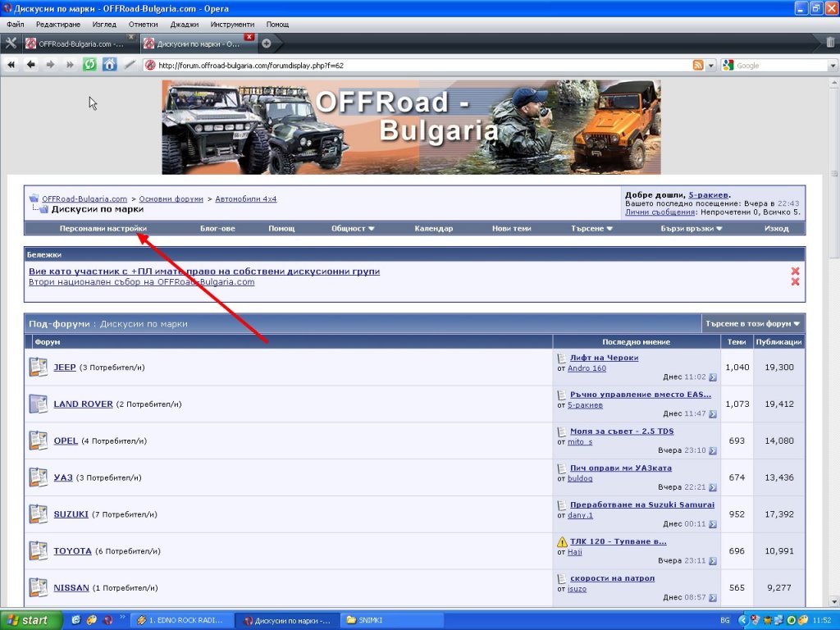Click the URL address field

pyautogui.click(x=410, y=66)
